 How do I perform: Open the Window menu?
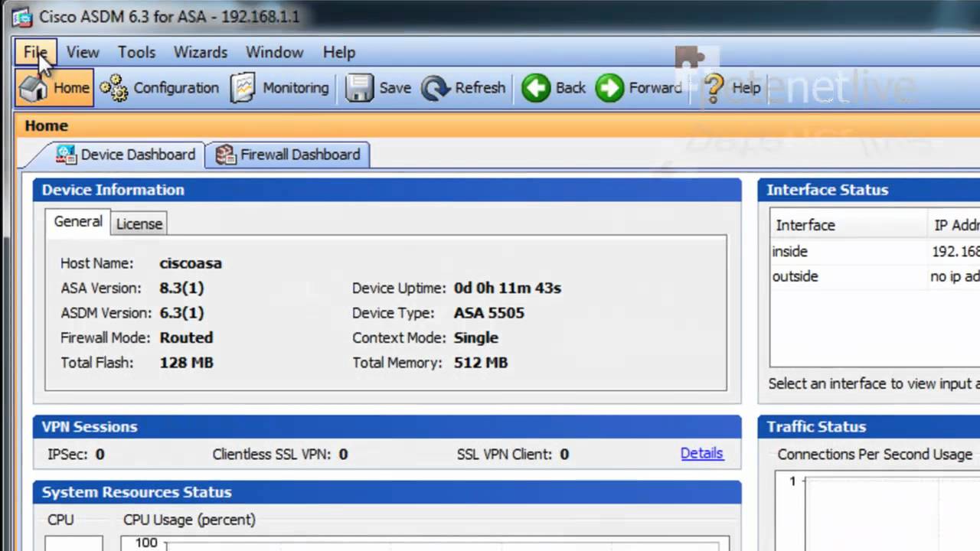274,52
